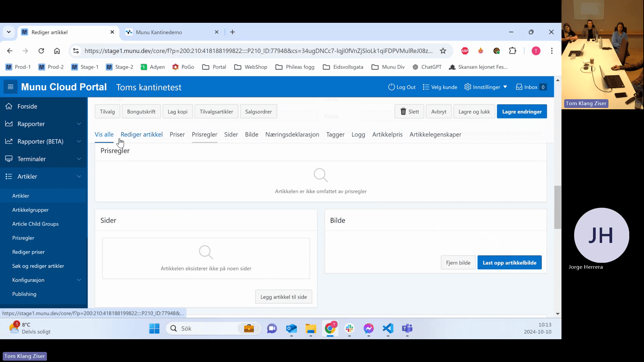This screenshot has width=644, height=362.
Task: Click the browser address bar URL
Action: [x=258, y=51]
